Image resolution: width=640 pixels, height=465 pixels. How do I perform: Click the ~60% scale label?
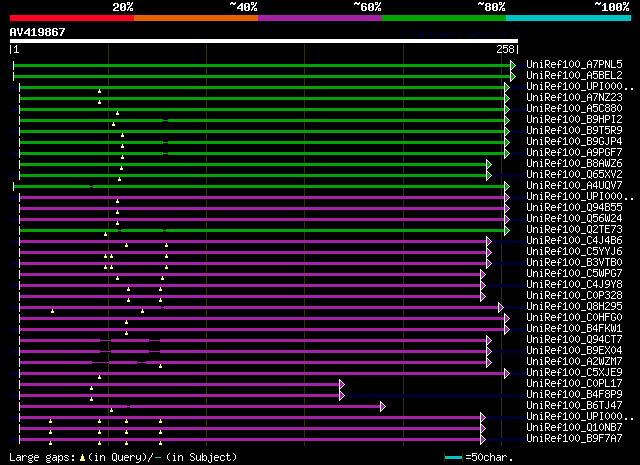(x=367, y=7)
